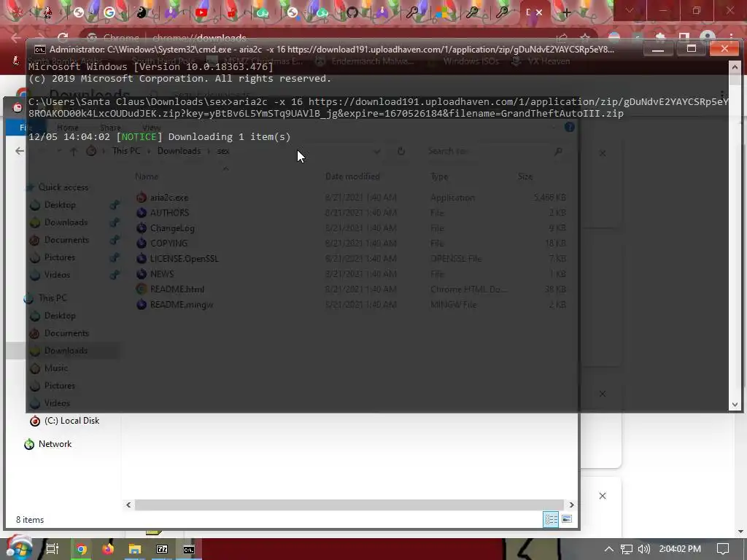Screen dimensions: 747x560
Task: Switch to the GitHub tab in Chrome
Action: tap(352, 12)
